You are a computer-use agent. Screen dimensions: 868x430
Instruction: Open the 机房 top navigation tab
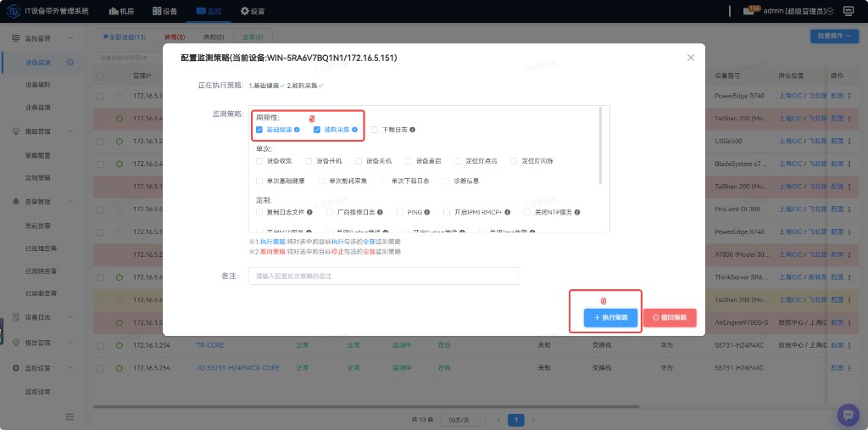120,11
